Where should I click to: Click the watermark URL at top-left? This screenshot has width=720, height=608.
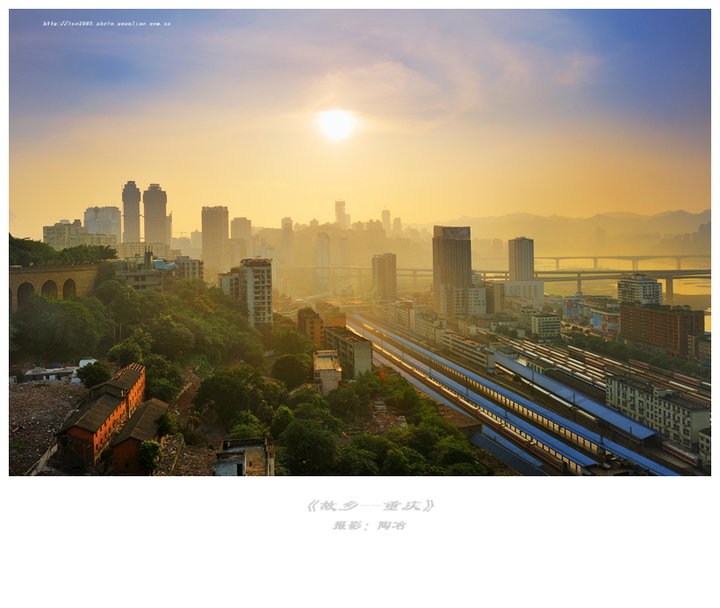(x=106, y=23)
